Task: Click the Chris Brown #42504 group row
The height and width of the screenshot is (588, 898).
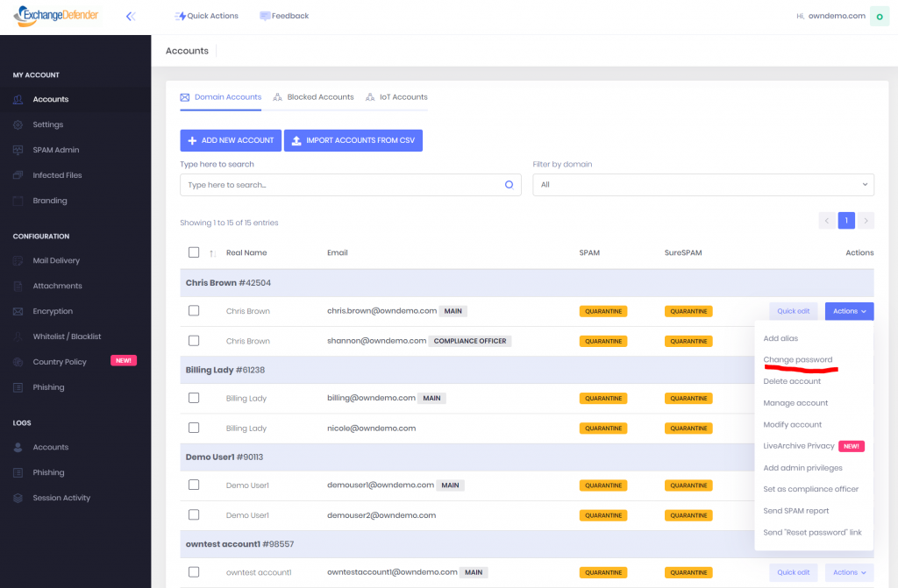Action: tap(527, 283)
